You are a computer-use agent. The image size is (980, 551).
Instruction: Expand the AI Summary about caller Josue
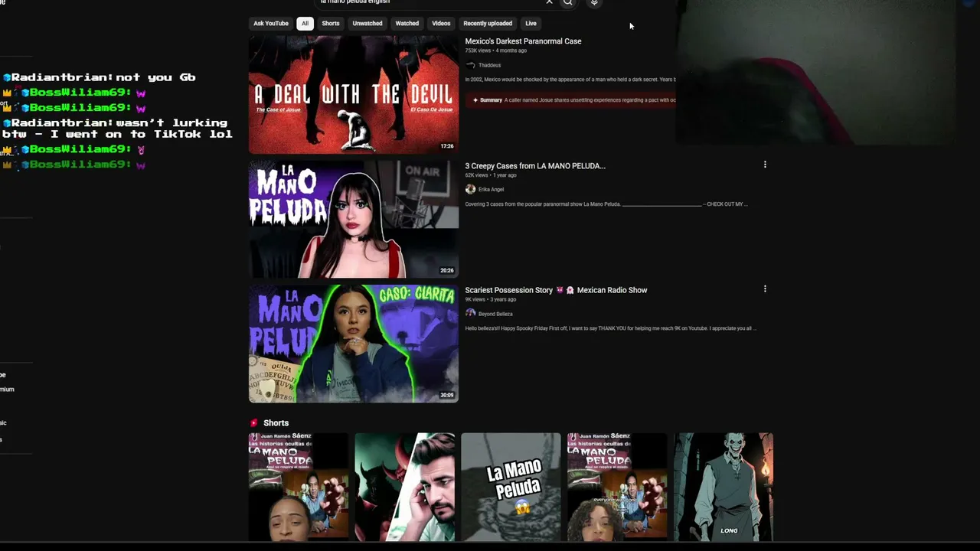[x=570, y=100]
